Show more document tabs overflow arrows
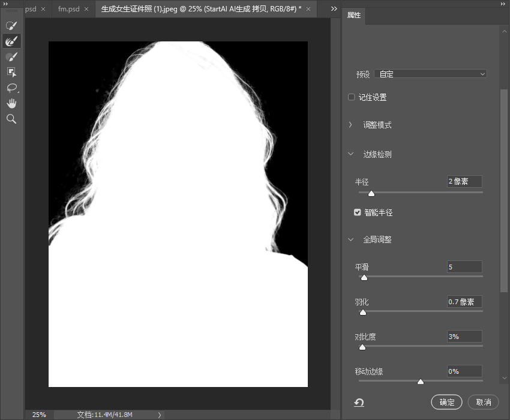This screenshot has height=420, width=510. click(x=334, y=9)
